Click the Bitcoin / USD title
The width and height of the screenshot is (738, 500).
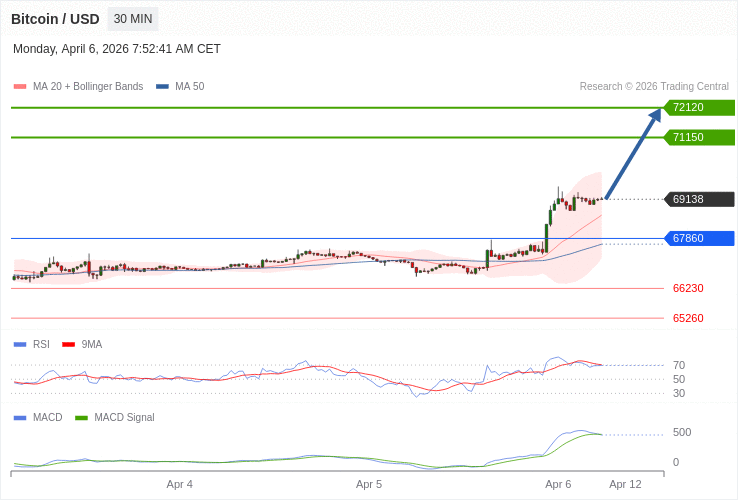point(55,19)
